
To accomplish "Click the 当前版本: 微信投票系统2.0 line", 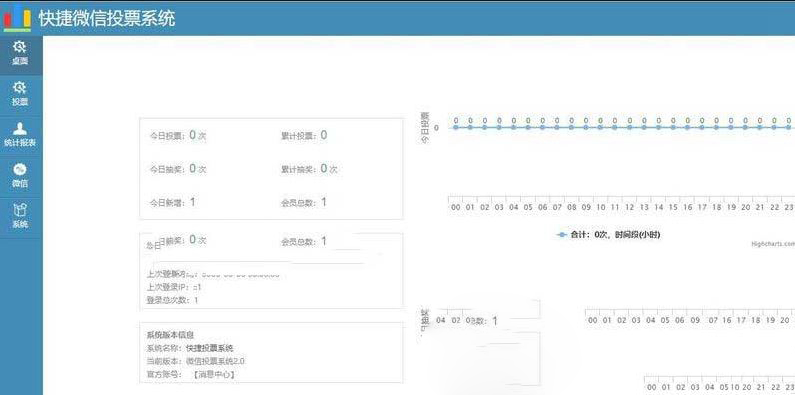I will [196, 361].
